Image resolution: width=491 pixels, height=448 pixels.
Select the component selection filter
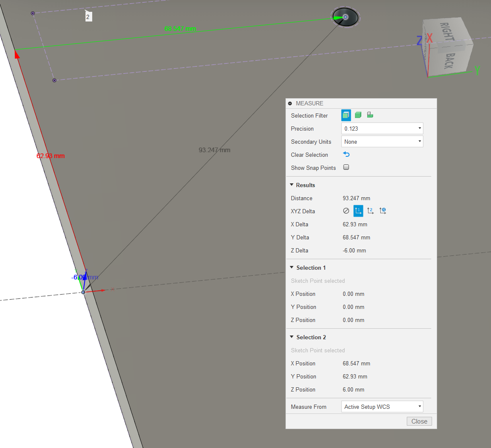coord(370,115)
